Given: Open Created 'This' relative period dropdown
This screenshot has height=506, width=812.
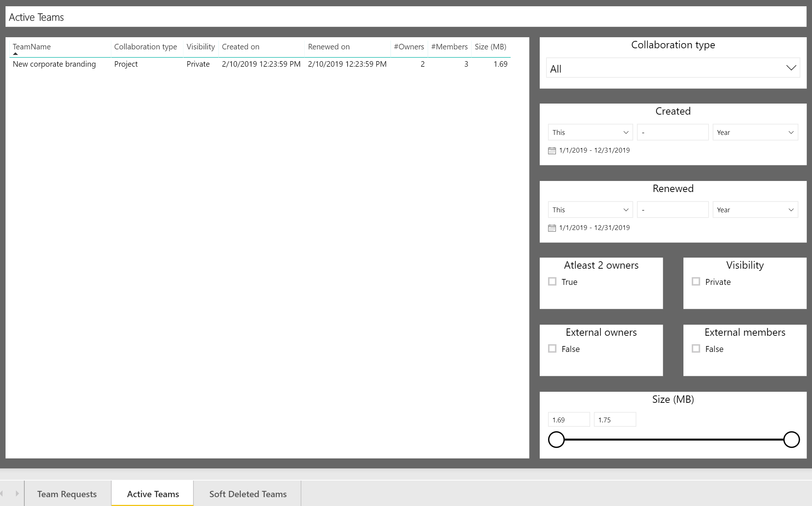Looking at the screenshot, I should tap(590, 132).
